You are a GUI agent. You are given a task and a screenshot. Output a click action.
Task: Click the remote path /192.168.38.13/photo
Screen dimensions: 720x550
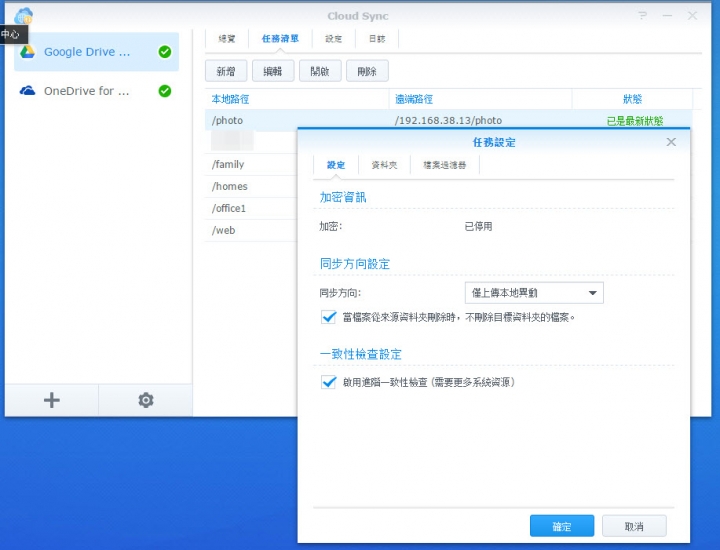(x=448, y=120)
